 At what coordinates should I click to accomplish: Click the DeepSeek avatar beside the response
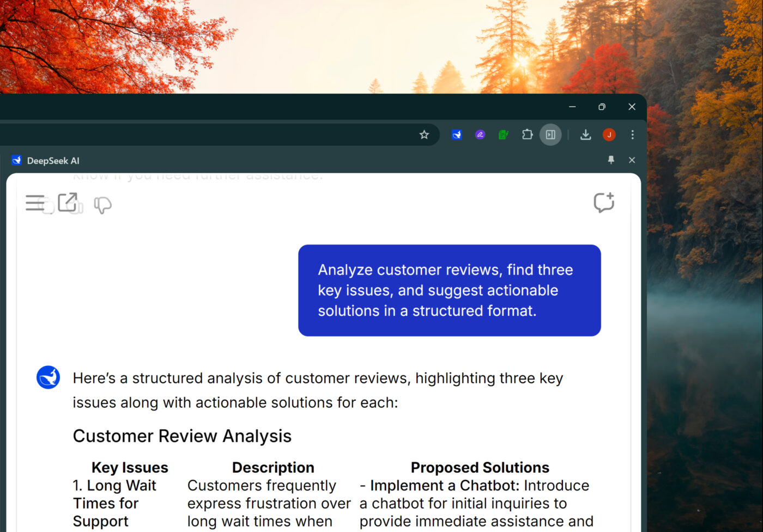(48, 377)
